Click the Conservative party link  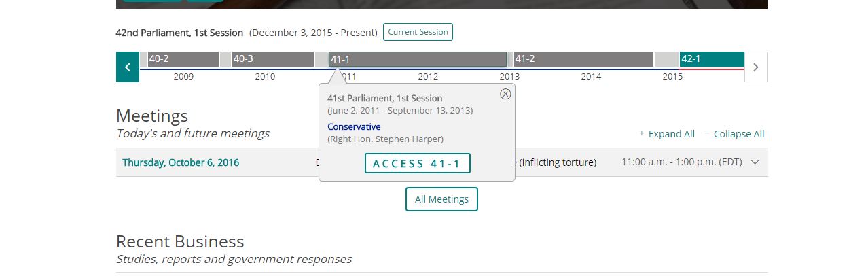pos(354,126)
